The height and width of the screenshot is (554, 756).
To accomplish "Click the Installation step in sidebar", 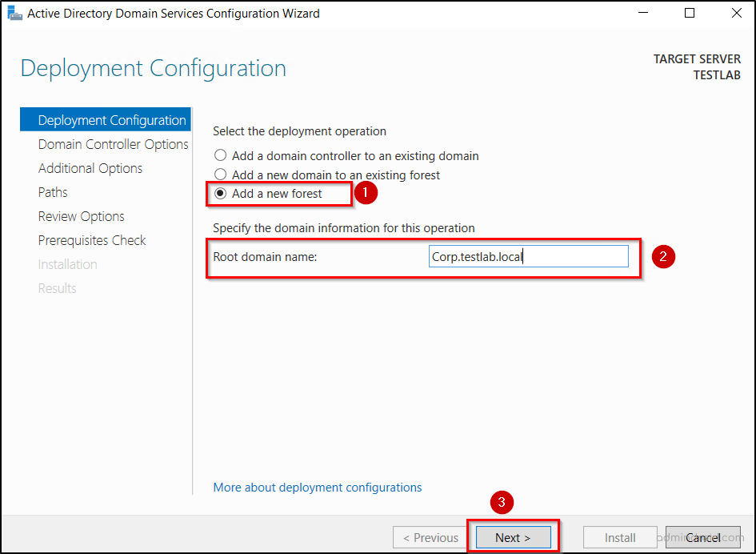I will click(x=67, y=264).
